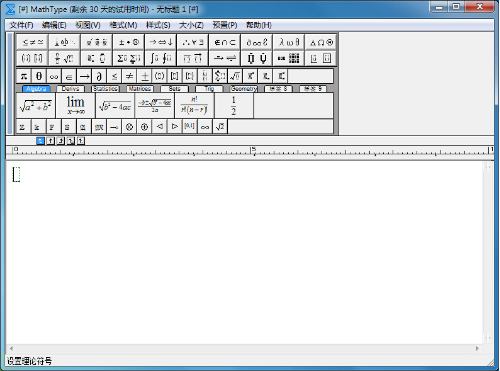500x371 pixels.
Task: Open the 帮助(H) menu
Action: click(259, 25)
